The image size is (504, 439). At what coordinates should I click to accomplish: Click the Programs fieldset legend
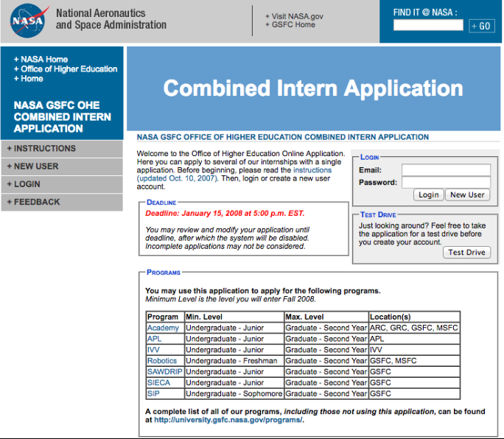click(164, 273)
